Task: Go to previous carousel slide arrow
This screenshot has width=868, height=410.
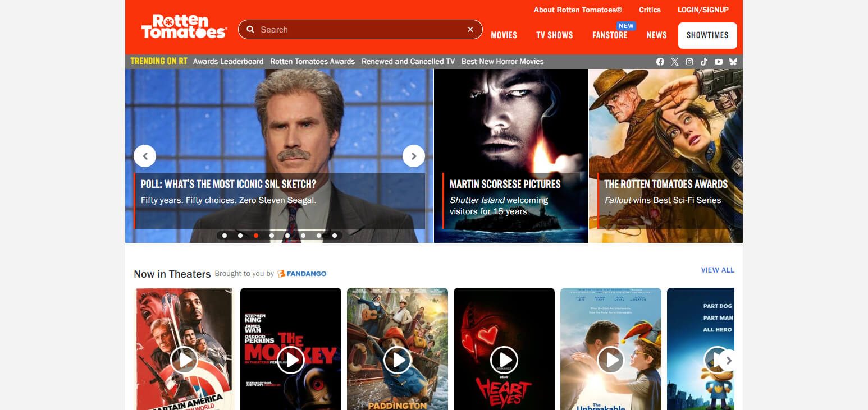Action: point(145,156)
